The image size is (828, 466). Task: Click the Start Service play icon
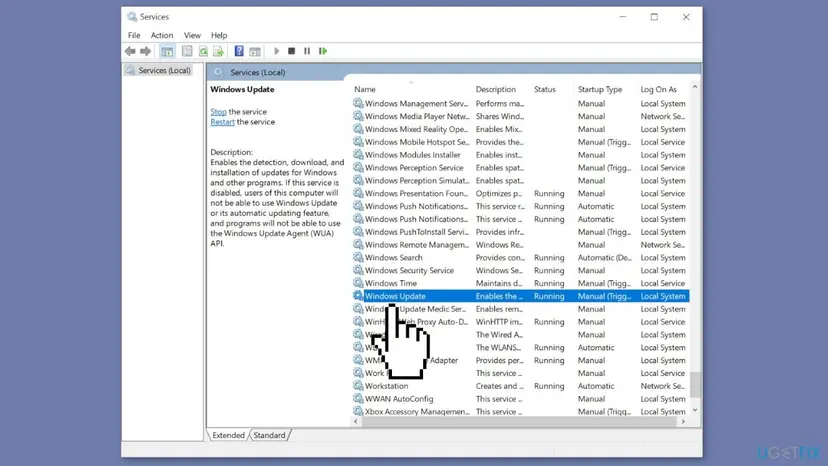click(x=276, y=51)
